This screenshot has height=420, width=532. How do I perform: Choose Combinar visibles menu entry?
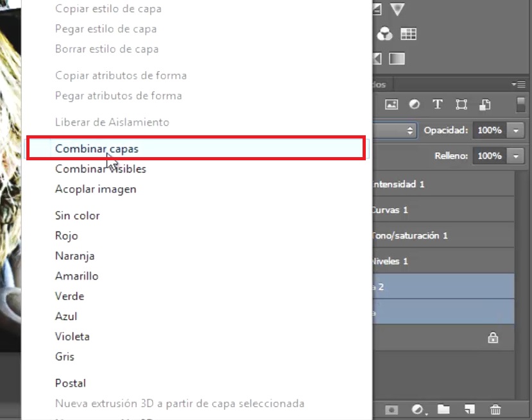point(100,169)
